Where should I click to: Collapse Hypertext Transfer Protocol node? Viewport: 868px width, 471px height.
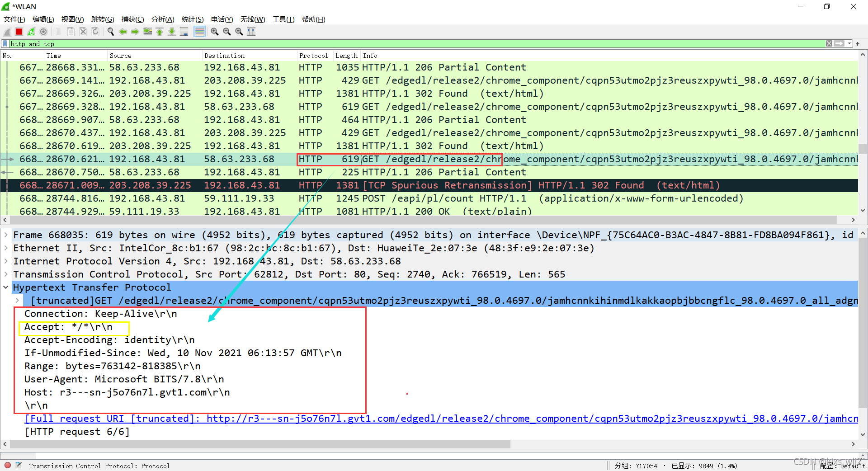[6, 287]
